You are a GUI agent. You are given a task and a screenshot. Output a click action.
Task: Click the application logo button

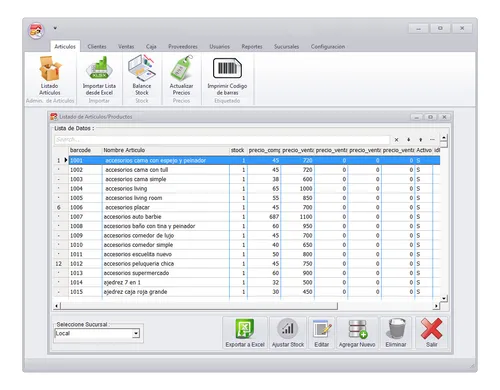(x=36, y=31)
